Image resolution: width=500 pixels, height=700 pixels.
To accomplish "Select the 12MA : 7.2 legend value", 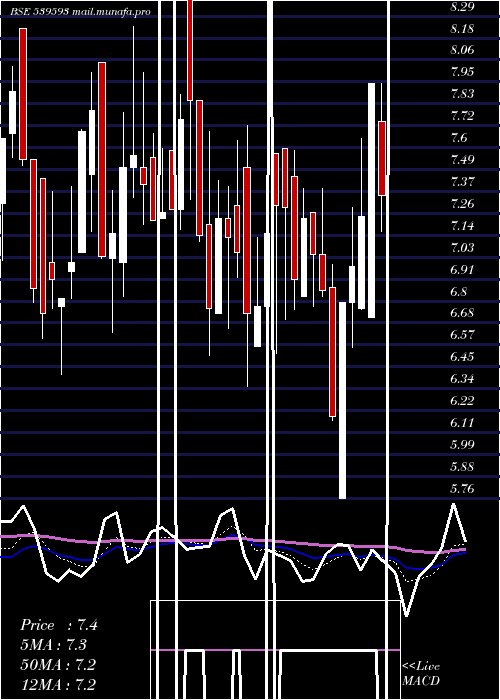I will 58,684.
